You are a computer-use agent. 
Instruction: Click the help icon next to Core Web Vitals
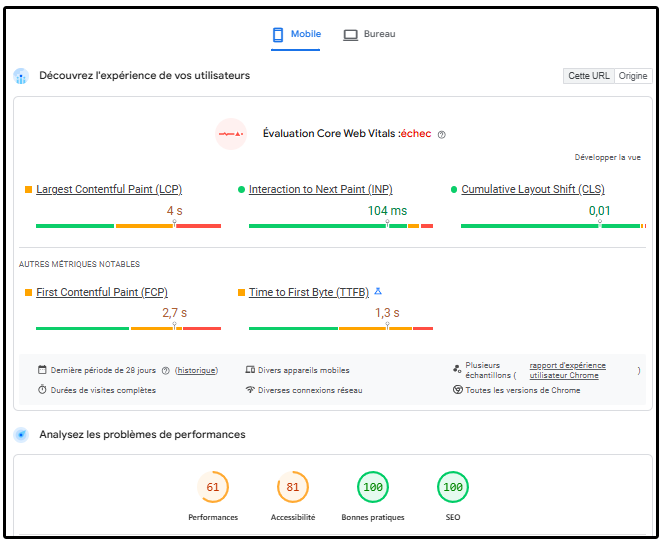pyautogui.click(x=441, y=134)
